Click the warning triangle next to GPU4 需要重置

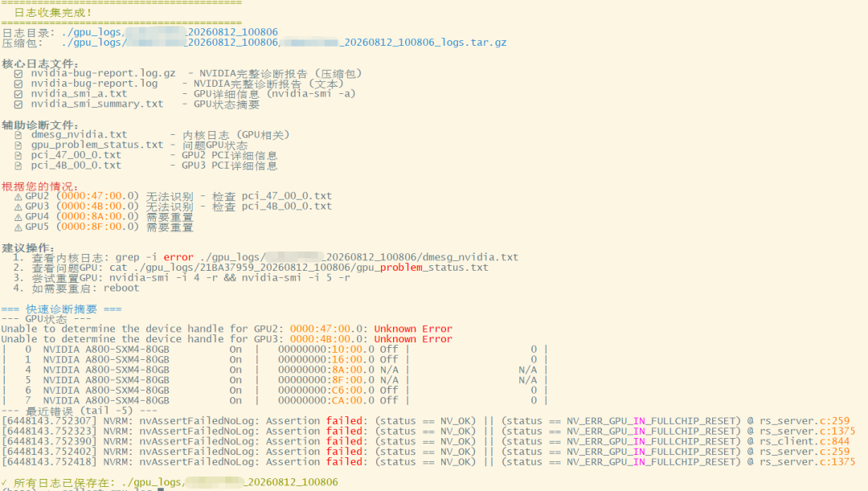18,217
